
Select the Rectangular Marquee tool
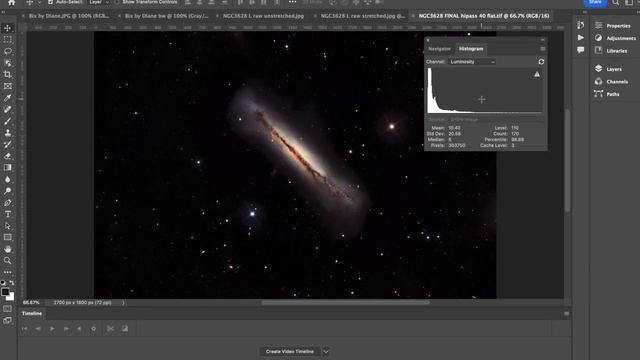[7, 40]
